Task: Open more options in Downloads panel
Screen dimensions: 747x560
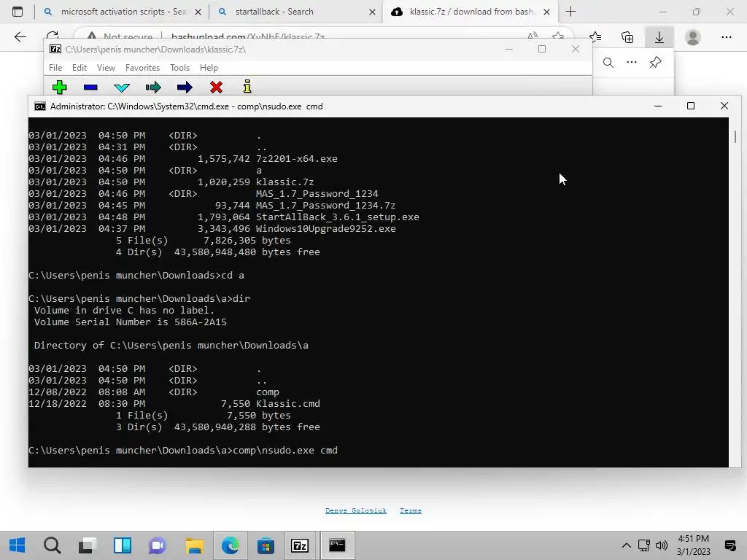Action: click(632, 62)
